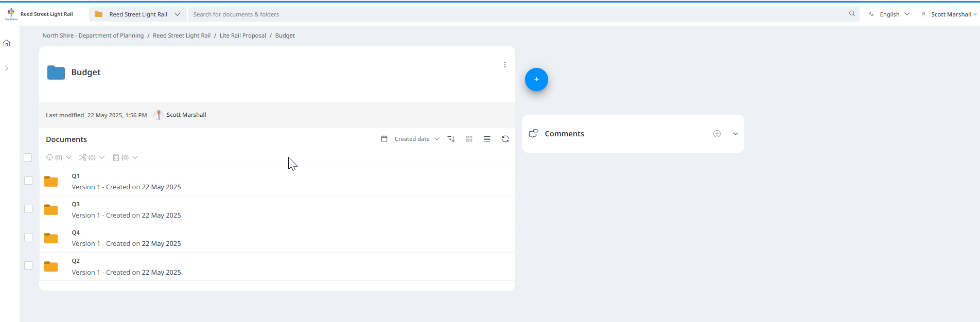Switch to grid view layout
The image size is (980, 322).
pos(469,139)
